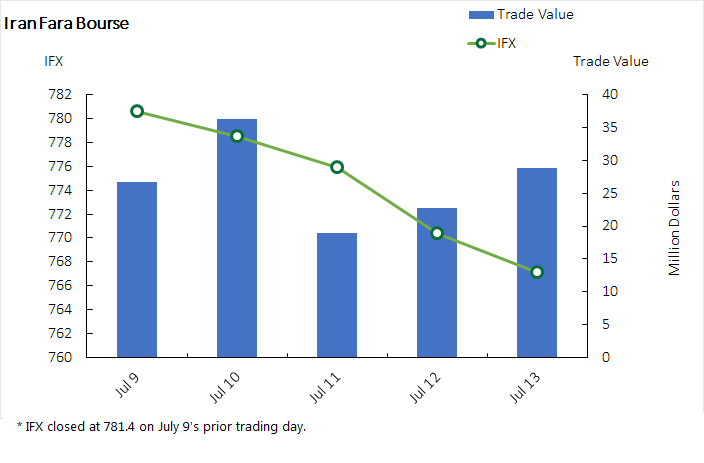Click the 782 tick on IFX axis
The width and height of the screenshot is (704, 463).
pos(59,95)
